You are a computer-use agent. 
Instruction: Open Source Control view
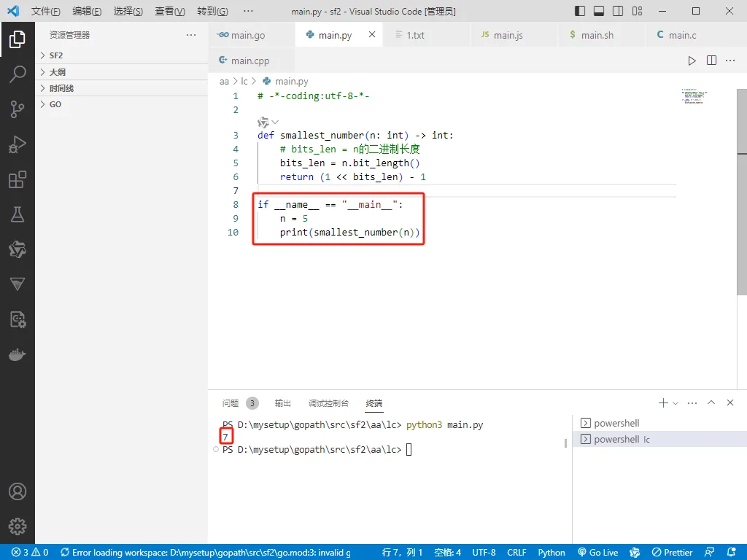[18, 109]
